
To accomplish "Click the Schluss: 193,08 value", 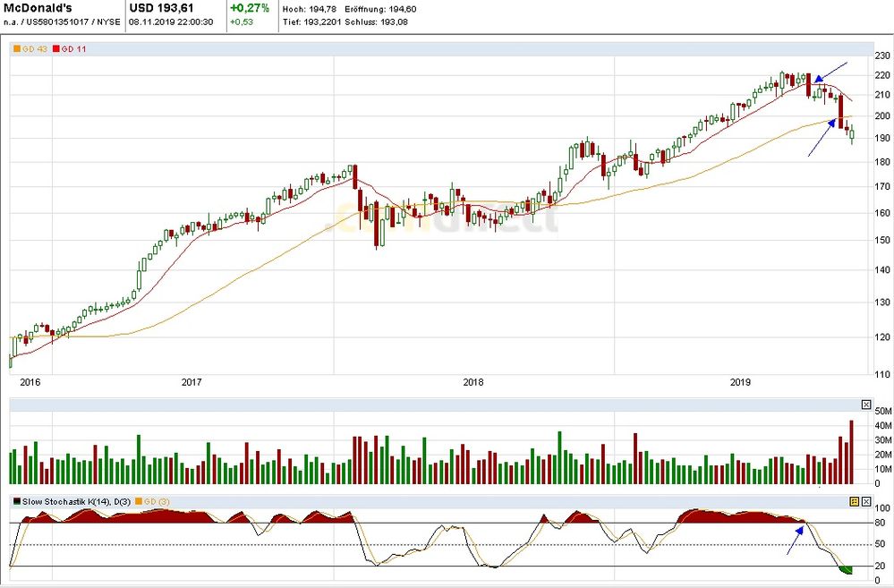I will pyautogui.click(x=376, y=22).
